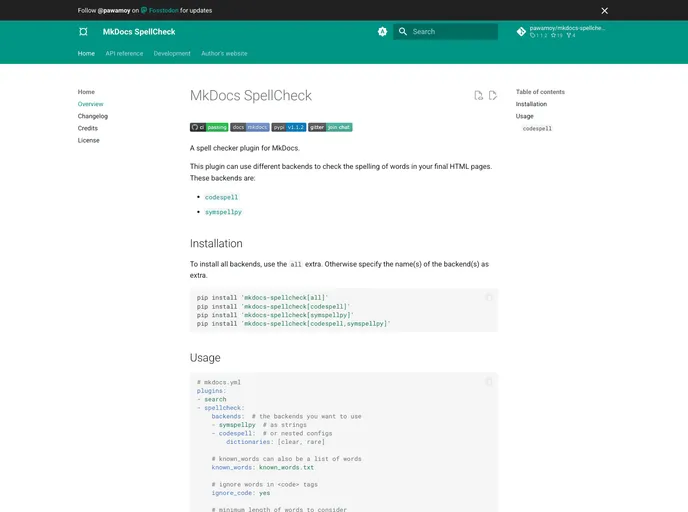Click the 'ignore_code: yes' line
Viewport: 688px width, 512px height.
click(241, 493)
